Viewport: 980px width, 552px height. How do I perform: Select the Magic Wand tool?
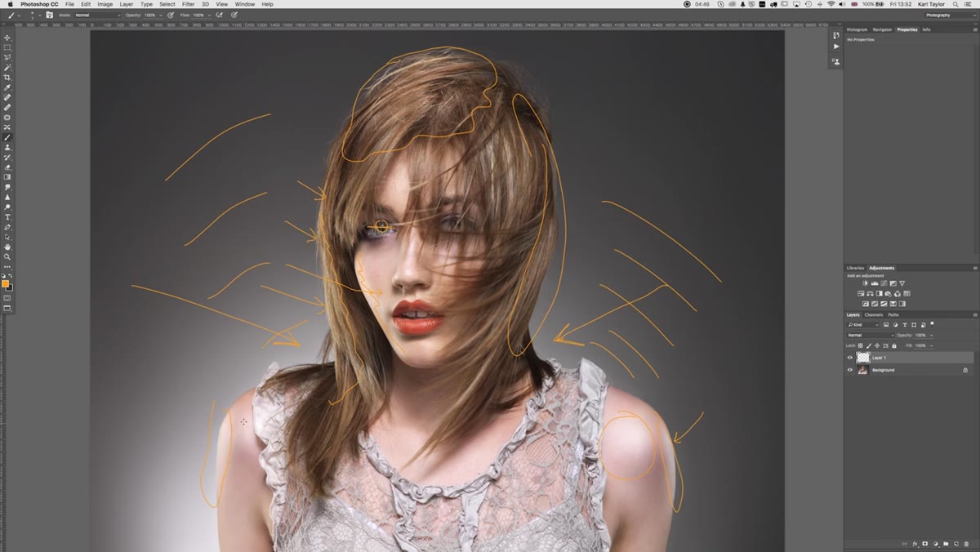7,67
